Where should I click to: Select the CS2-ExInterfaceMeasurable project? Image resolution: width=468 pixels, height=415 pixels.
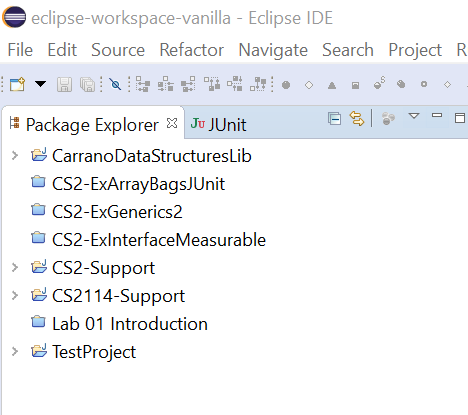point(159,240)
